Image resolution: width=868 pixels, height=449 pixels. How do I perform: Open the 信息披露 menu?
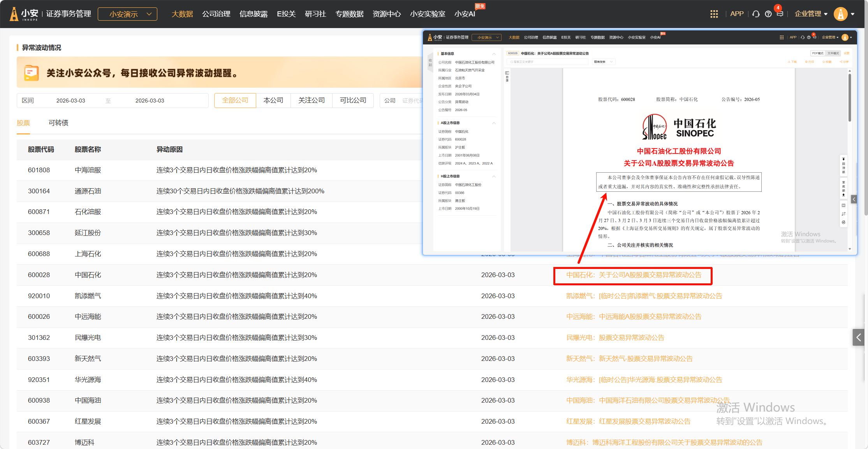click(x=254, y=14)
